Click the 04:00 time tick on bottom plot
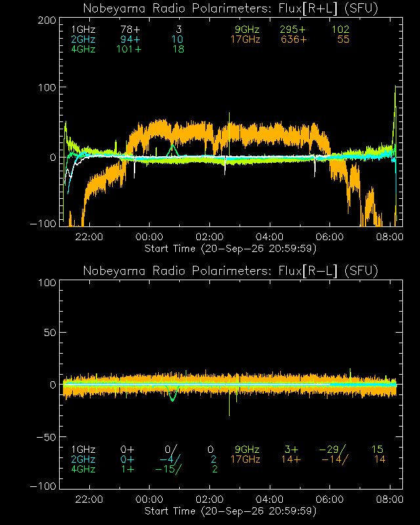 point(270,499)
